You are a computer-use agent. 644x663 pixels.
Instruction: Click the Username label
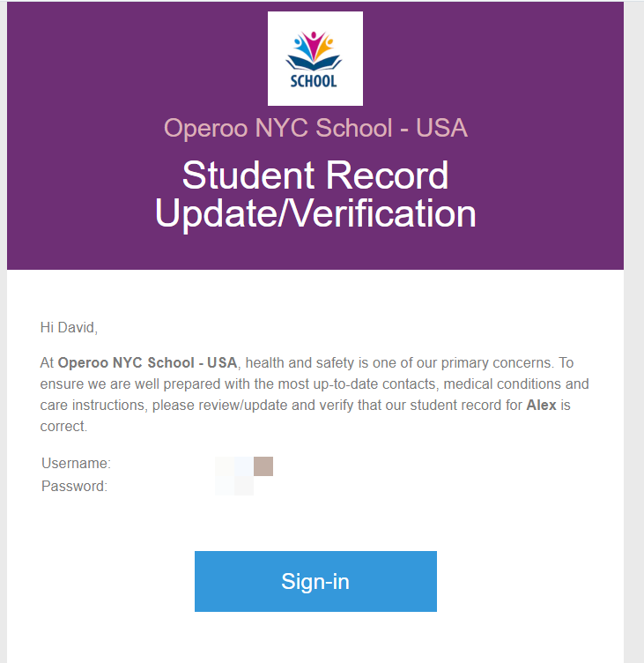pos(76,464)
